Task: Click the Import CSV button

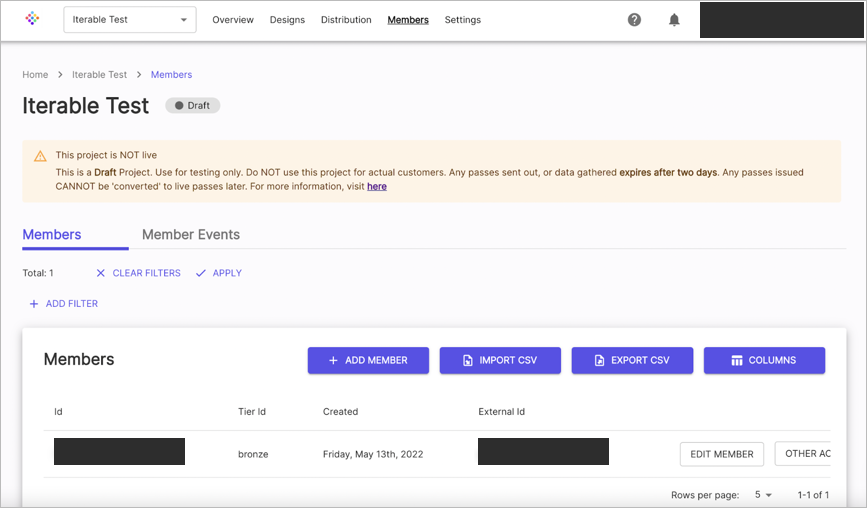Action: point(500,360)
